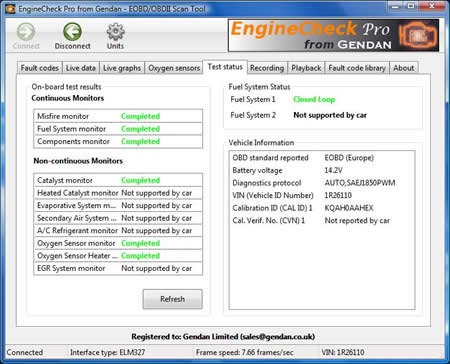This screenshot has width=450, height=364.
Task: Select the Cal. Verif. No. (CVN) 1 row
Action: pyautogui.click(x=322, y=221)
